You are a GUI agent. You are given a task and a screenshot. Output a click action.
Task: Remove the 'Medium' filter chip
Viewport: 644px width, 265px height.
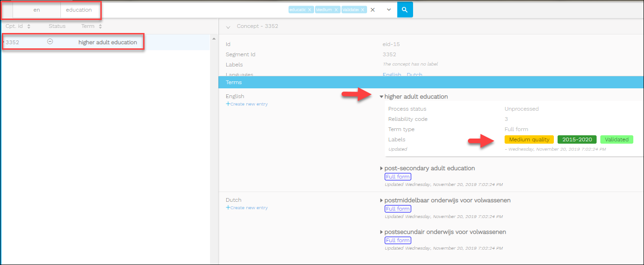tap(336, 10)
